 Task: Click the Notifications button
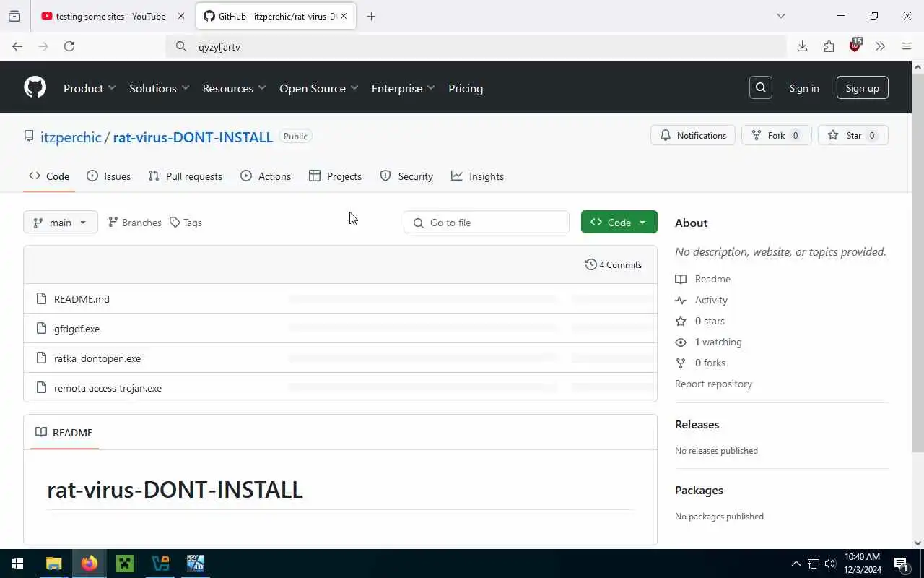[x=693, y=135]
